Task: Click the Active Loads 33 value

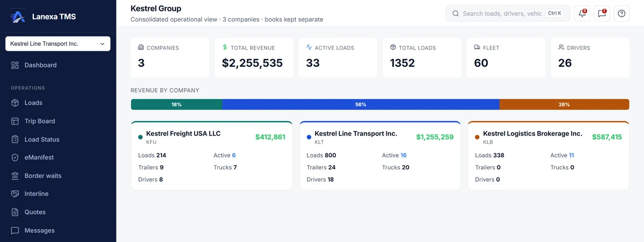Action: click(313, 63)
